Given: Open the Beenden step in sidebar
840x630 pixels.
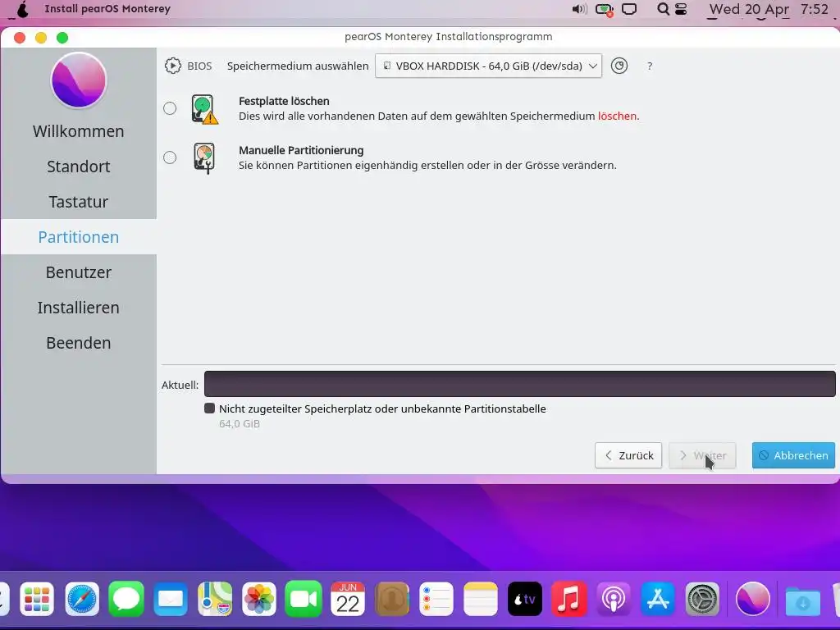Looking at the screenshot, I should pyautogui.click(x=78, y=343).
